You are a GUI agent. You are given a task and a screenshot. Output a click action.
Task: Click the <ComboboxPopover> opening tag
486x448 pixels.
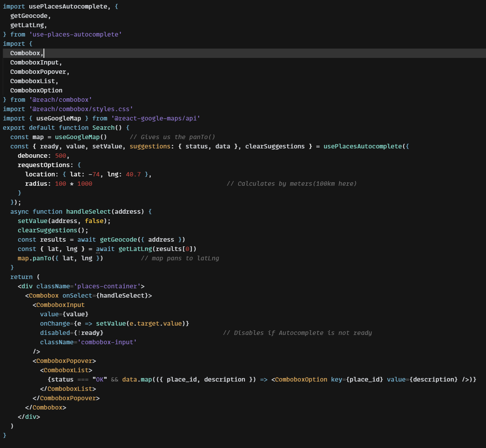coord(64,361)
